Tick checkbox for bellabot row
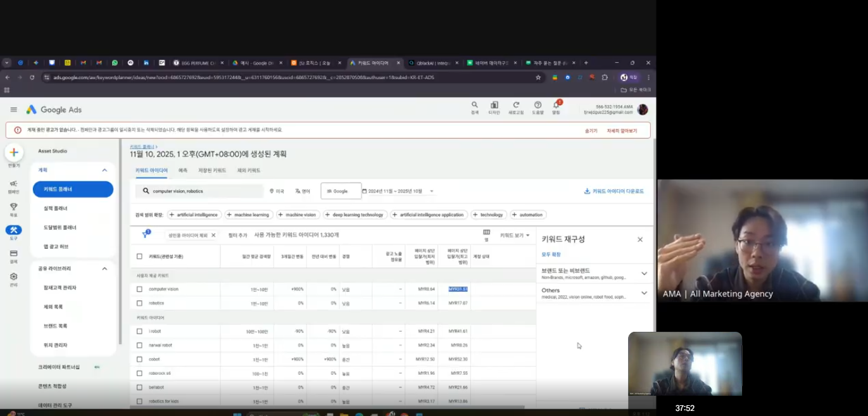Viewport: 868px width, 416px height. coord(139,387)
